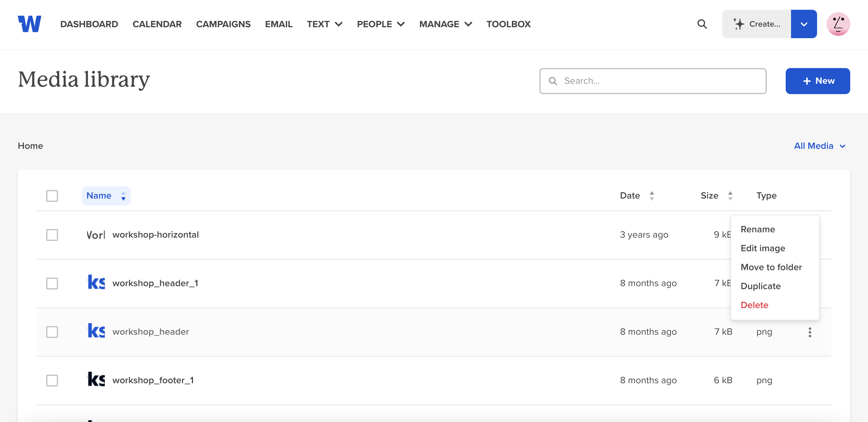Image resolution: width=868 pixels, height=422 pixels.
Task: Choose Duplicate from the context menu
Action: [x=760, y=286]
